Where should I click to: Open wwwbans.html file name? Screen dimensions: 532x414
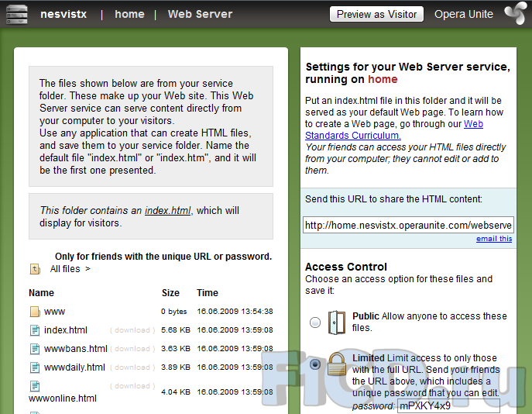(76, 349)
